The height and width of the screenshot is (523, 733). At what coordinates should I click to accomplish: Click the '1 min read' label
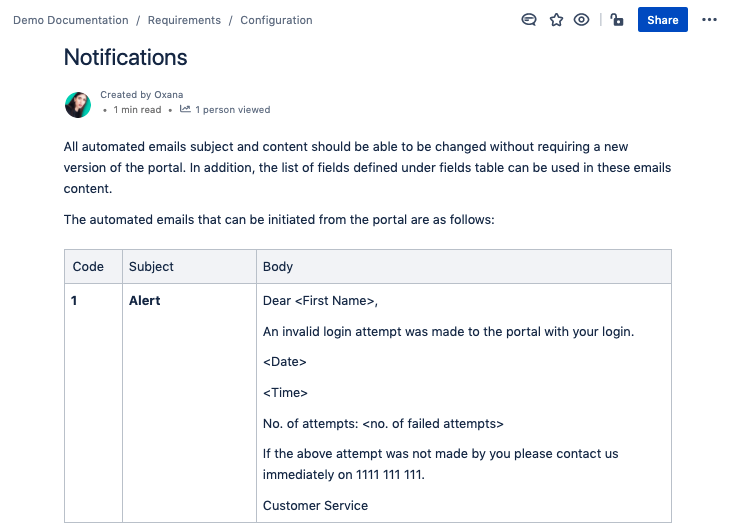coord(137,110)
